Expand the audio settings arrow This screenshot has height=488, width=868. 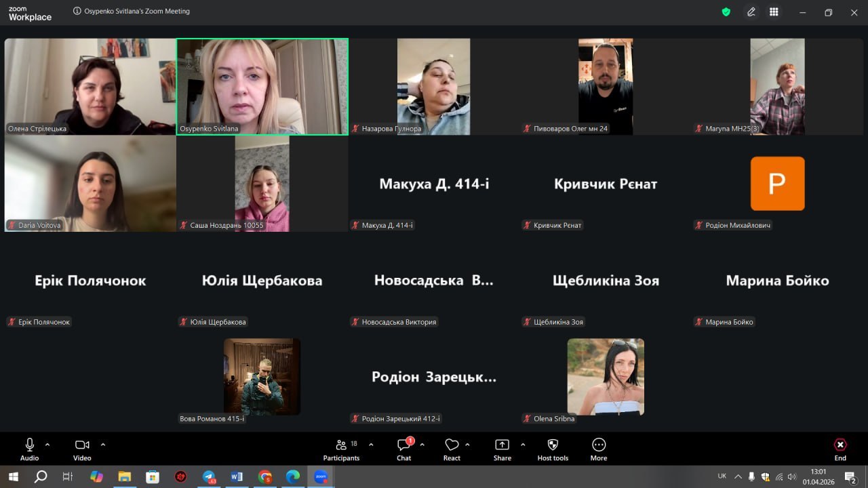click(47, 445)
